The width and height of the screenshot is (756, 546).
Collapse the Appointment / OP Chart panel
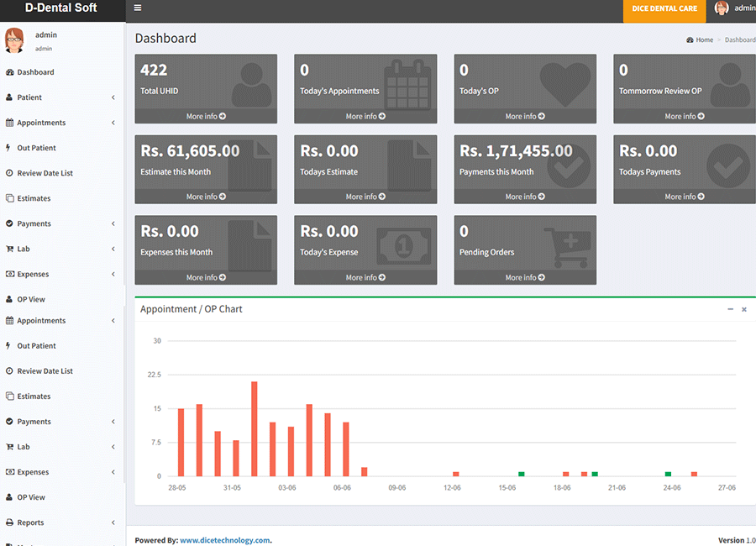pyautogui.click(x=730, y=309)
